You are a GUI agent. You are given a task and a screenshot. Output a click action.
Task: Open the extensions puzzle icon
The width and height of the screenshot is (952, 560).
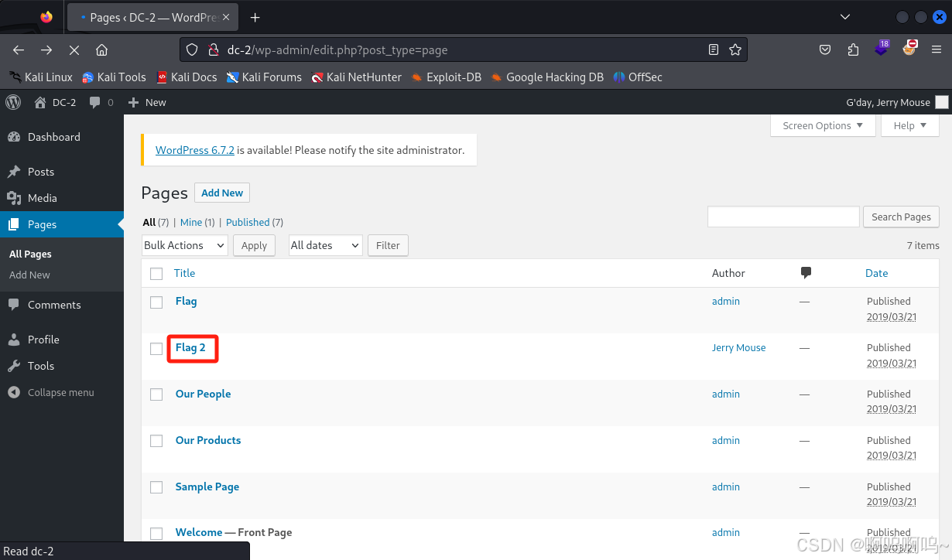pyautogui.click(x=853, y=50)
